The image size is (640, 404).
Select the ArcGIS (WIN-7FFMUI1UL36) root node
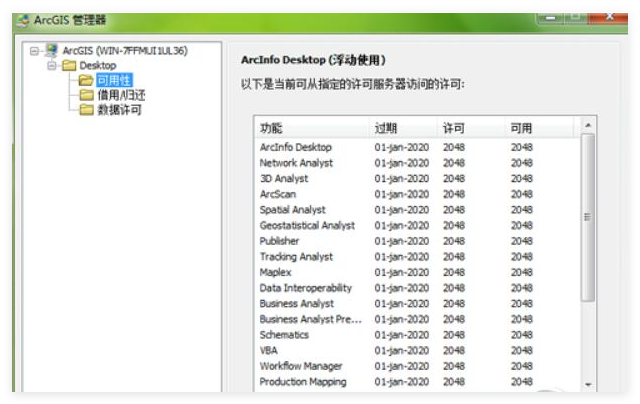(125, 51)
